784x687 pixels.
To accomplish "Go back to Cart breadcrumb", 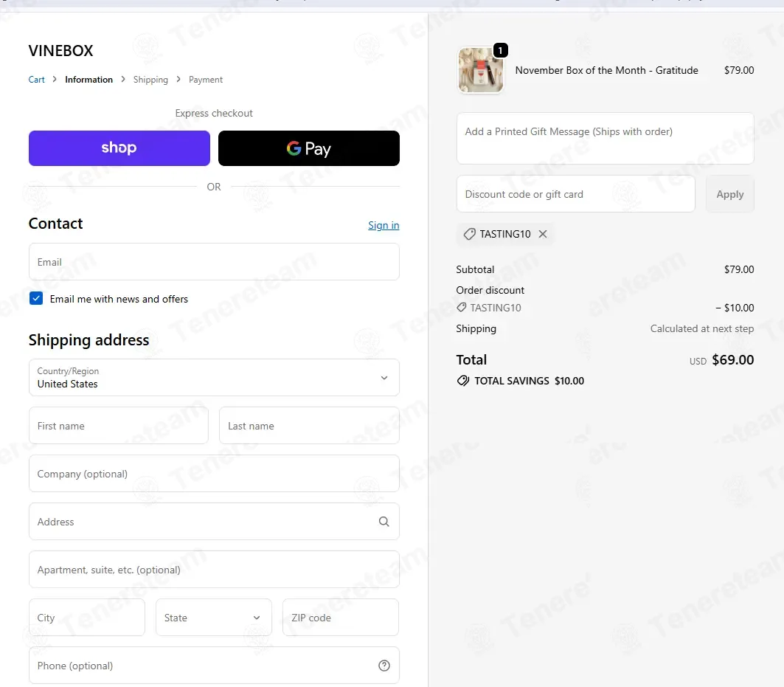I will (x=36, y=80).
